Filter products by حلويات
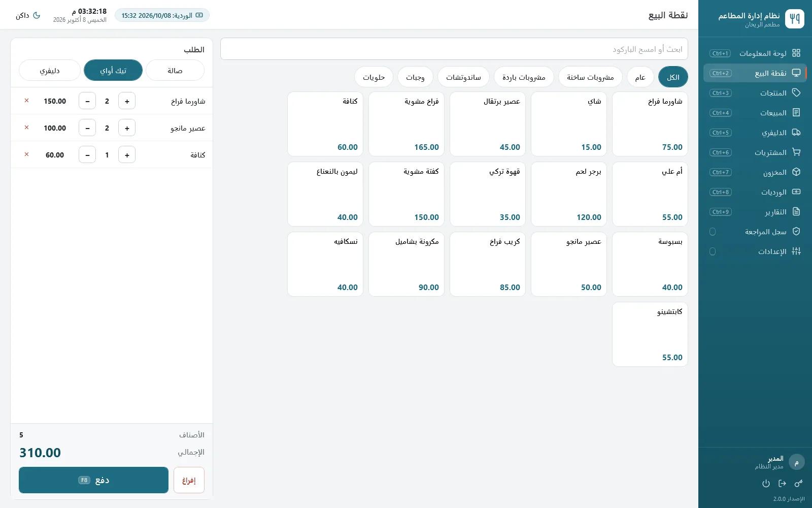Image resolution: width=812 pixels, height=508 pixels. (374, 77)
